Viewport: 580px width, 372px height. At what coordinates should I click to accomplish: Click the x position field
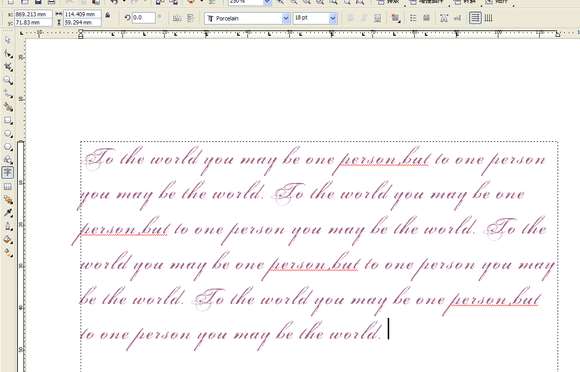33,14
